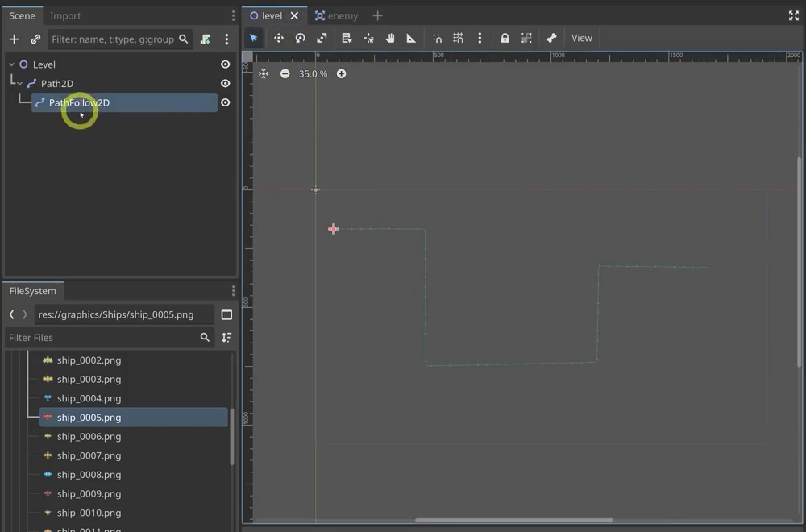Open FileSystem dock options menu
This screenshot has width=806, height=532.
tap(234, 291)
